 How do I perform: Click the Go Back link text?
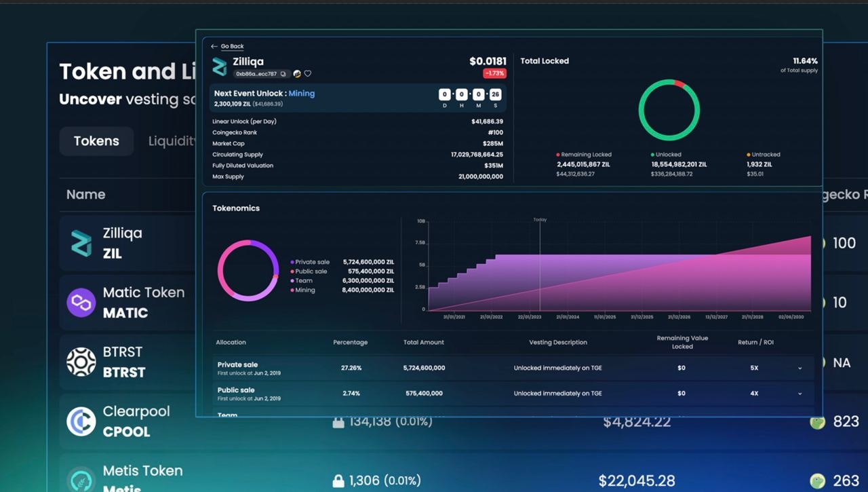pos(232,47)
